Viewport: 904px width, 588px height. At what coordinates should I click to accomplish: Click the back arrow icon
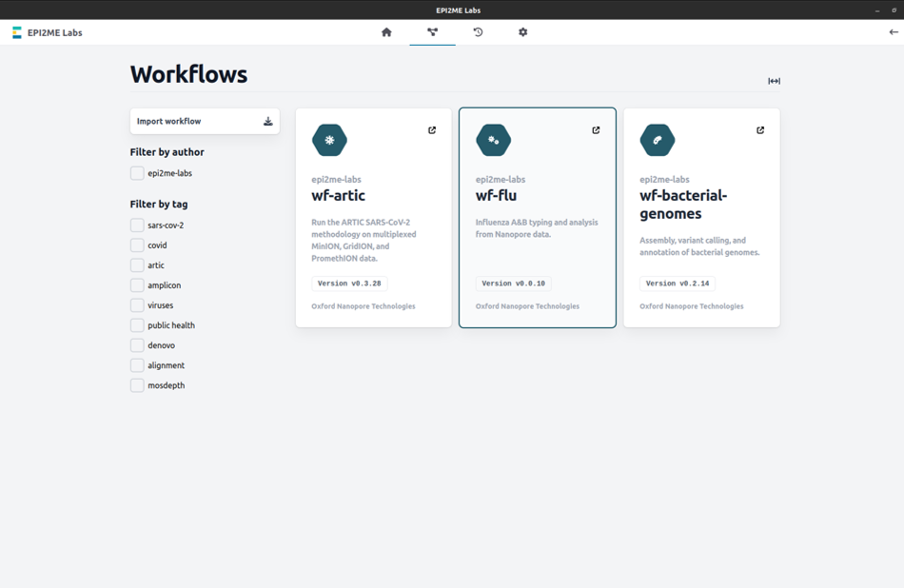click(894, 32)
